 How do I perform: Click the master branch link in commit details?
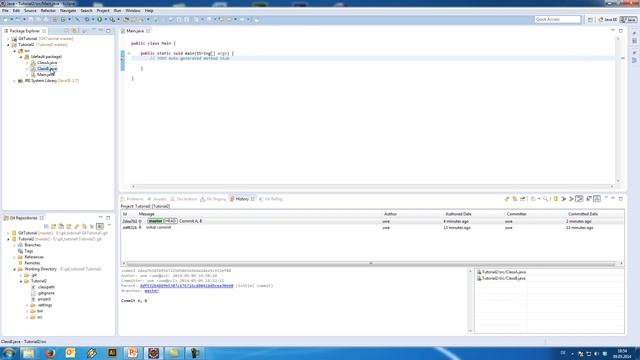point(151,291)
